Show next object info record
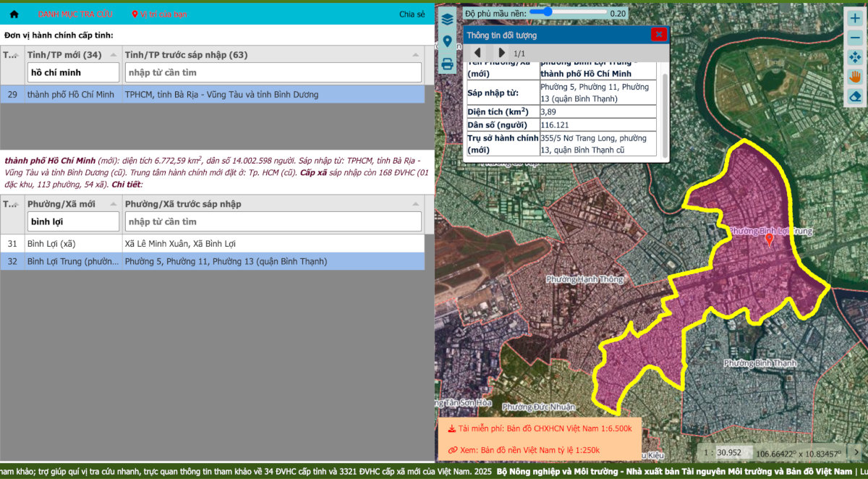Viewport: 868px width, 479px height. (x=501, y=53)
